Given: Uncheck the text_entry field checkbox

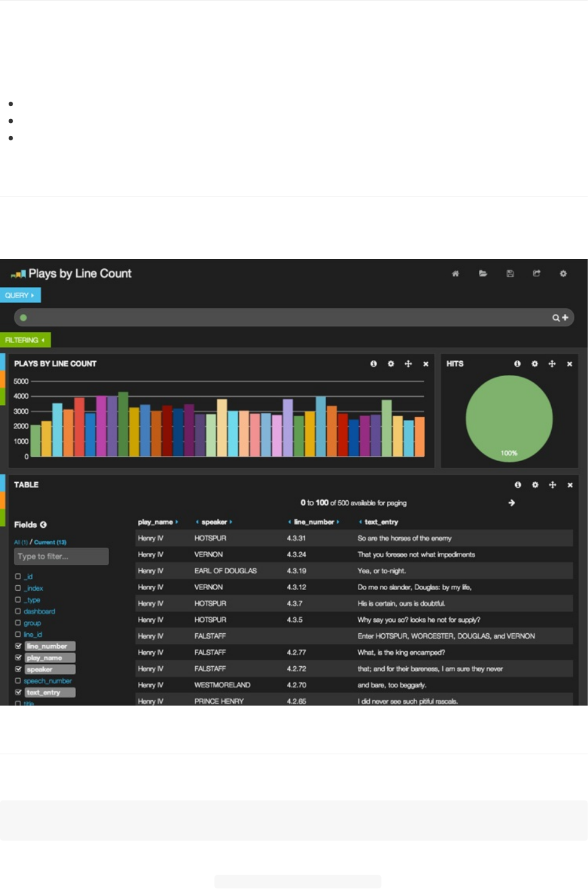Looking at the screenshot, I should coord(18,692).
